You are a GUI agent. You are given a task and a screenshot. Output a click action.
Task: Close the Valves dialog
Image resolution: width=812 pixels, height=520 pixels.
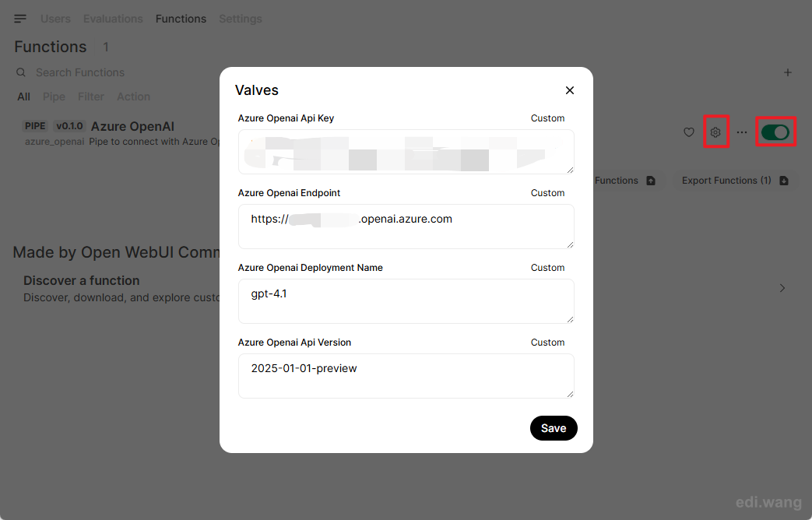coord(570,90)
